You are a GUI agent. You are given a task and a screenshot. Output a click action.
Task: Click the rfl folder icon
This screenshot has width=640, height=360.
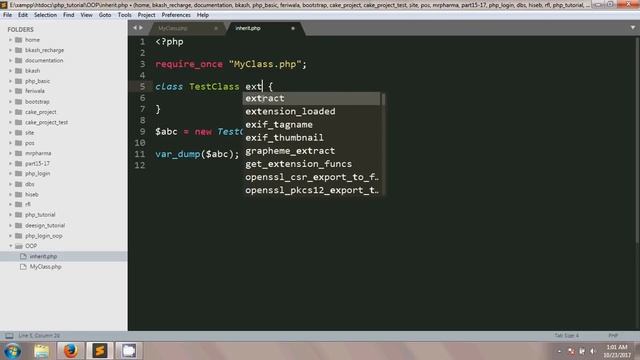[18, 204]
